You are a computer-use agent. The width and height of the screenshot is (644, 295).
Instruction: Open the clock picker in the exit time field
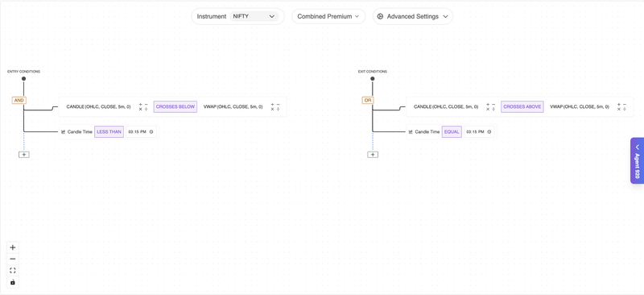click(x=489, y=131)
